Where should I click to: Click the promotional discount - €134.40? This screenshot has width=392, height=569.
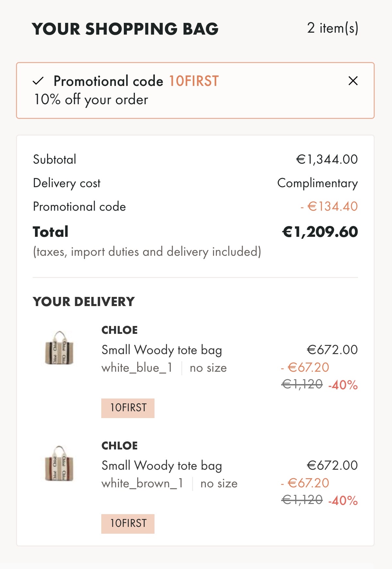[329, 206]
